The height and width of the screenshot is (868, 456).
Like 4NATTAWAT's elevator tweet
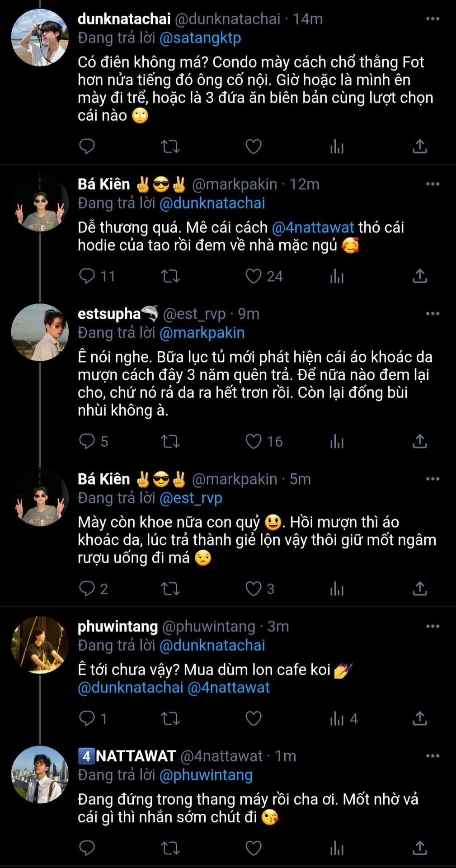(x=254, y=848)
